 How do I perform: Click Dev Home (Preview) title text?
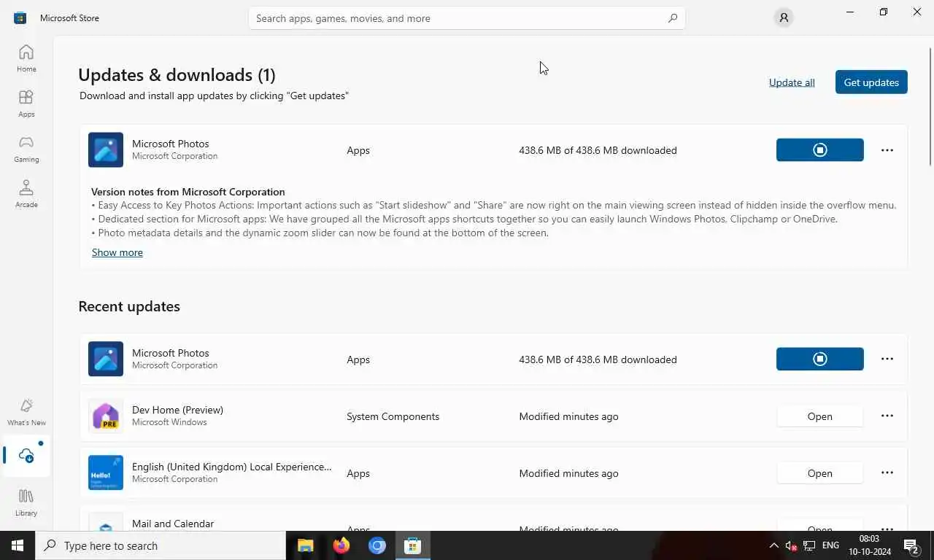pos(178,410)
